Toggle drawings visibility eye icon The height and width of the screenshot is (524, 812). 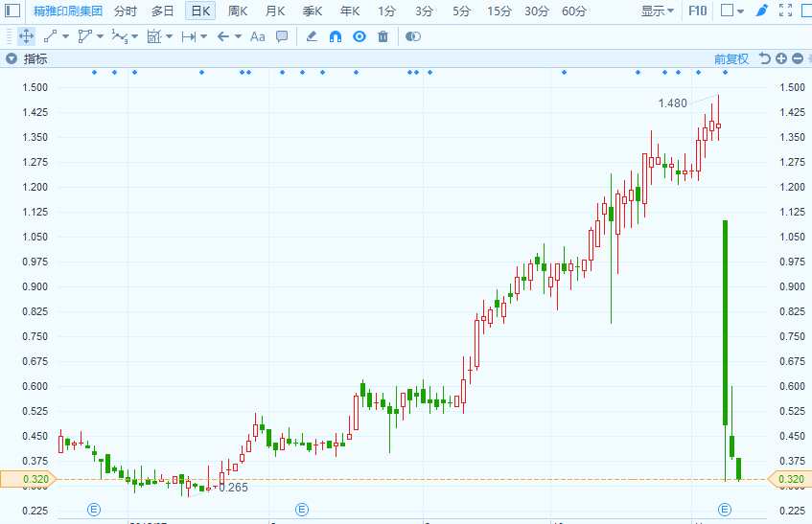(359, 36)
